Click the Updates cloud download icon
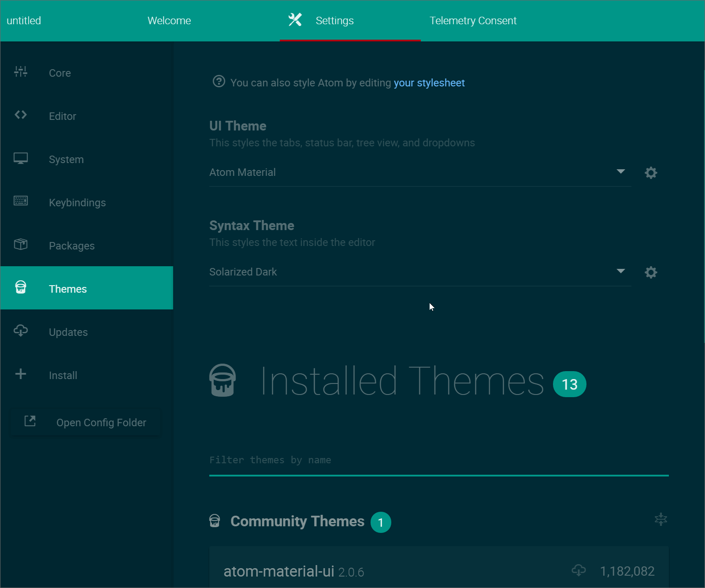The image size is (705, 588). pyautogui.click(x=21, y=331)
